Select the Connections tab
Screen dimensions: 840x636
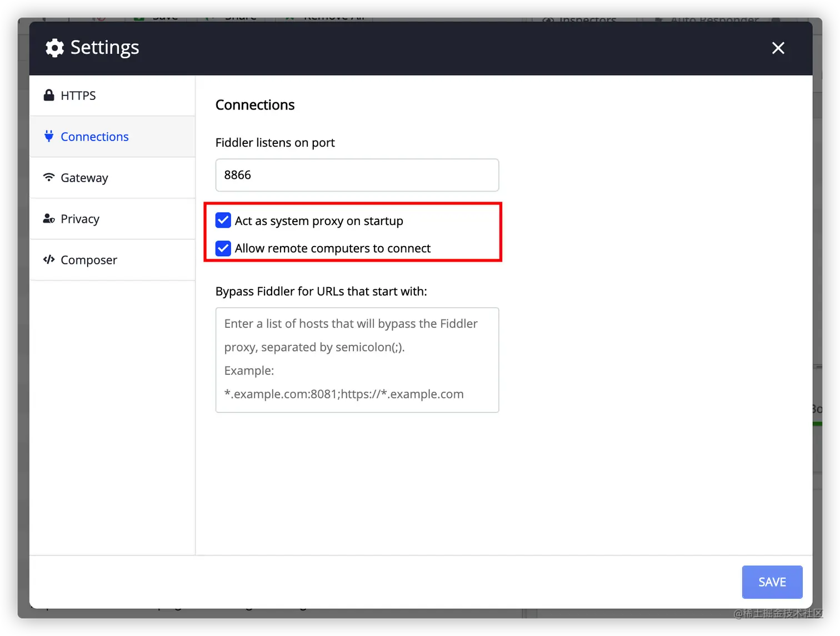click(112, 137)
